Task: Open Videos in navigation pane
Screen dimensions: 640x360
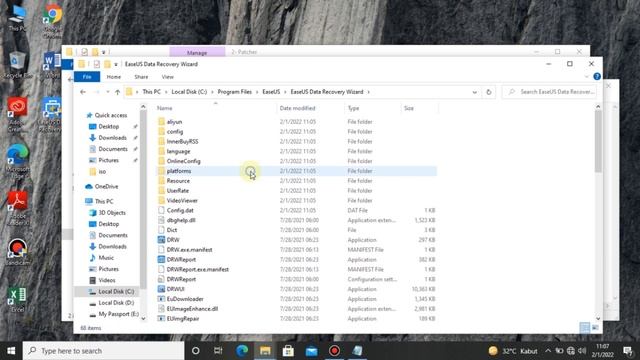Action: (107, 280)
